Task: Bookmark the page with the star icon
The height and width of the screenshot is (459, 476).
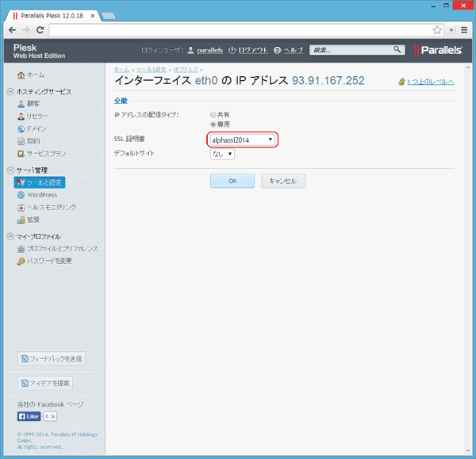Action: coord(437,30)
